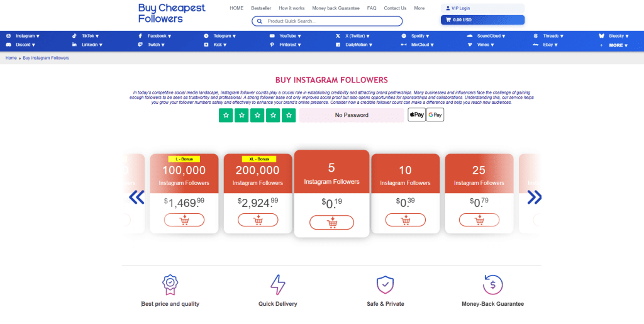Open the Bestseller menu item
This screenshot has height=324, width=644.
261,8
